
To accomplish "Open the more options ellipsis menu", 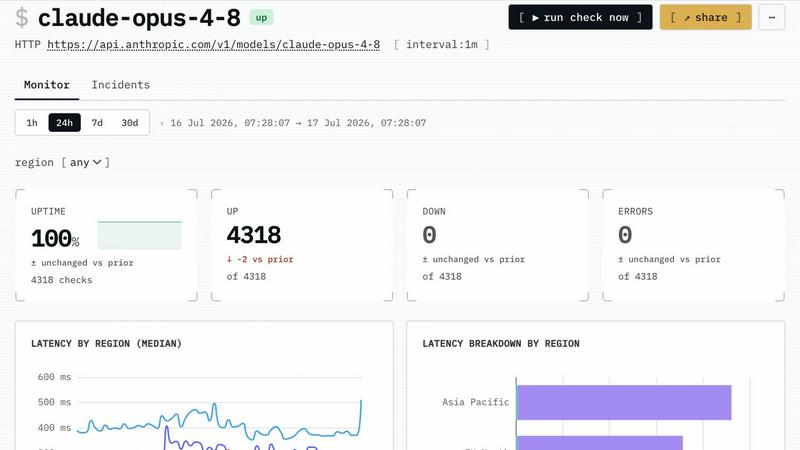I will coord(771,17).
